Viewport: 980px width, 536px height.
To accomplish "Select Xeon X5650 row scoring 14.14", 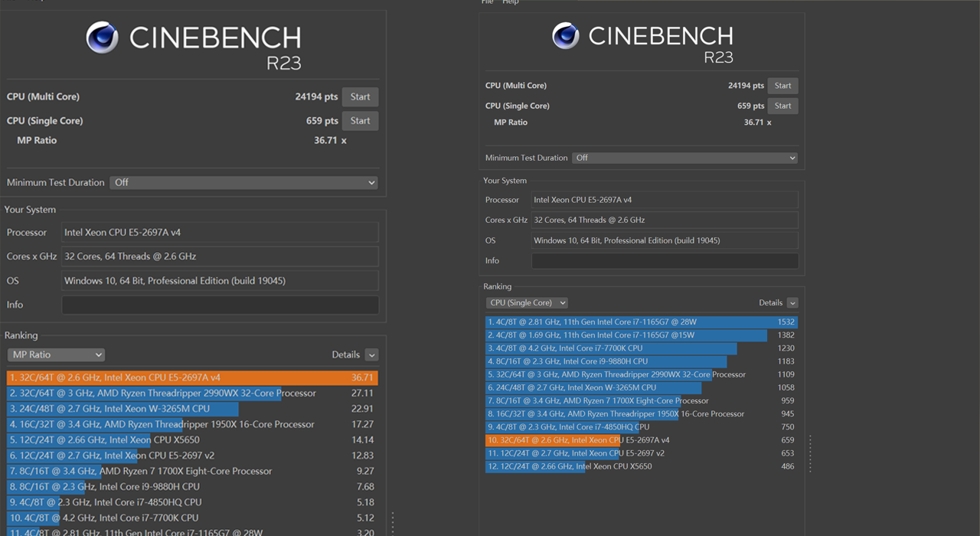I will 192,440.
